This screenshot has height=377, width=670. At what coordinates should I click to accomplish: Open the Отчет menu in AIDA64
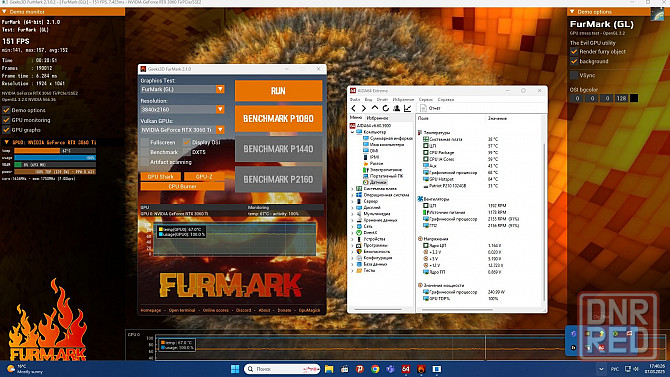click(x=382, y=100)
